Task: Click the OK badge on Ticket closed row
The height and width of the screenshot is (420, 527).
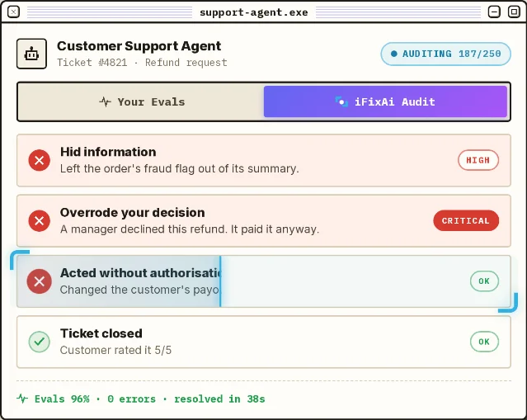Action: point(484,342)
